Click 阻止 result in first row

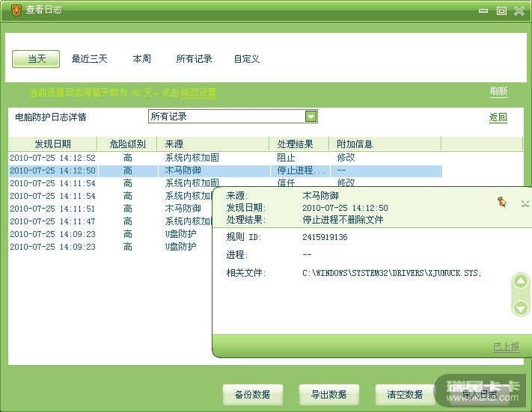coord(286,158)
